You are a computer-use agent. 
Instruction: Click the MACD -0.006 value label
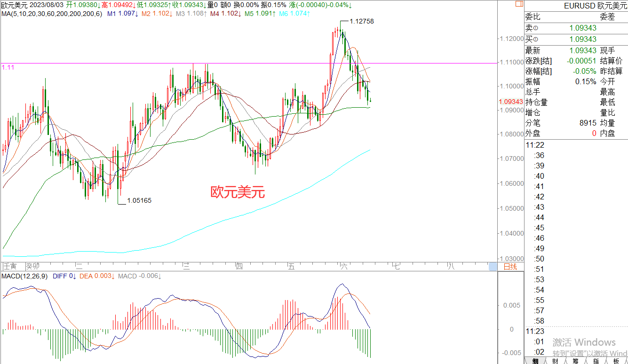[x=140, y=276]
